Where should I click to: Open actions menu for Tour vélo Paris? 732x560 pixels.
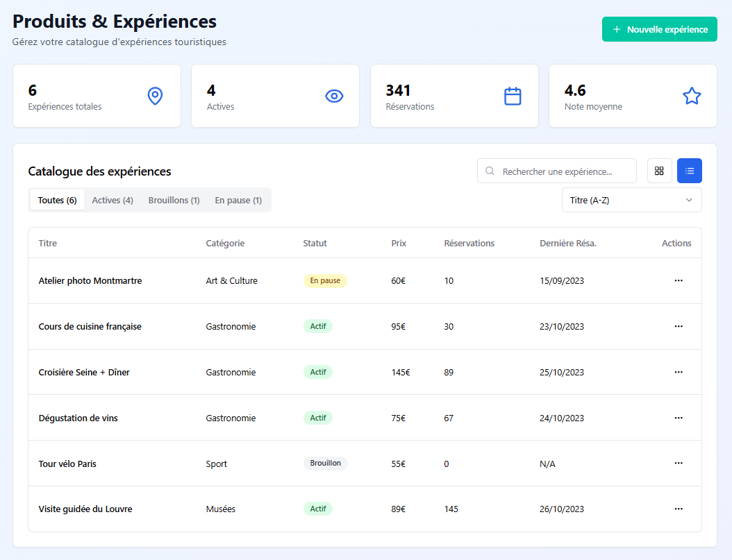pos(679,463)
